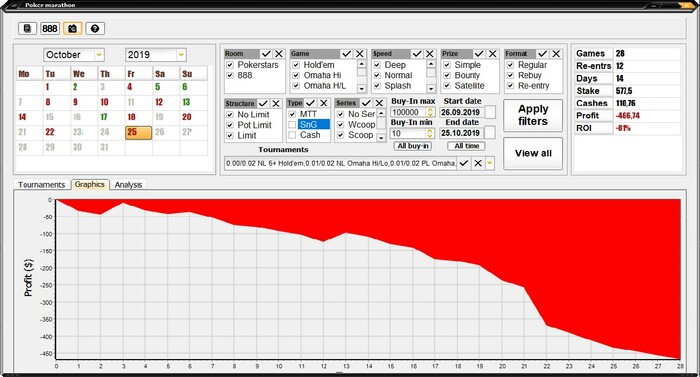
Task: Select October 25 in the calendar
Action: pyautogui.click(x=138, y=133)
